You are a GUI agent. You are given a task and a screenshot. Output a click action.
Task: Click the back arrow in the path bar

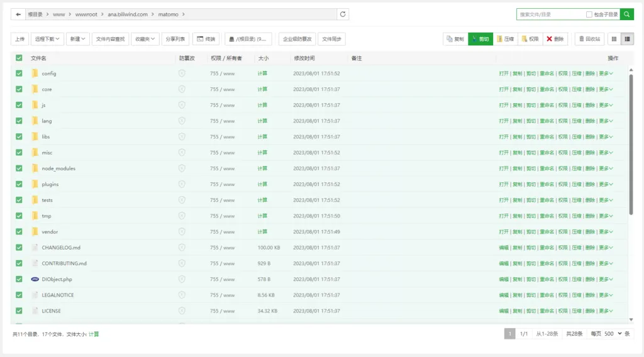pyautogui.click(x=18, y=14)
